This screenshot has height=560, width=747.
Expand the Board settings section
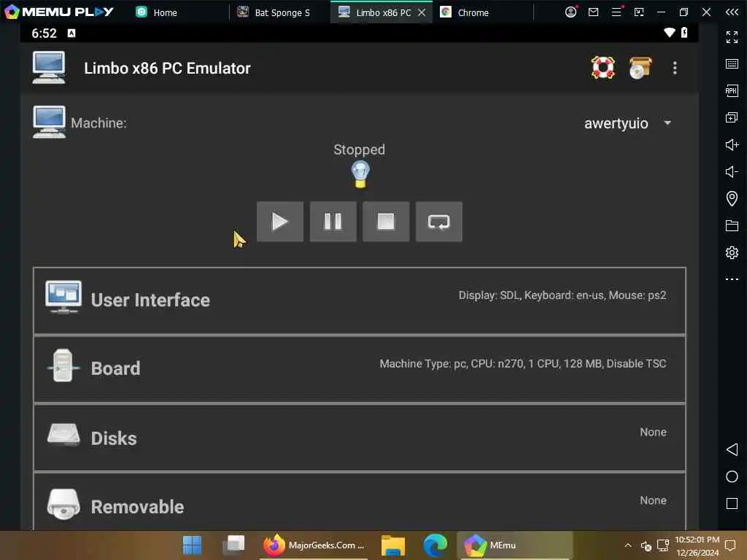[360, 369]
